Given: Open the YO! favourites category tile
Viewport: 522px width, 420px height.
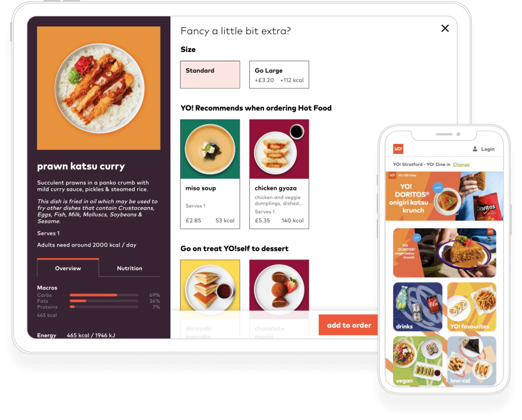Looking at the screenshot, I should point(472,307).
